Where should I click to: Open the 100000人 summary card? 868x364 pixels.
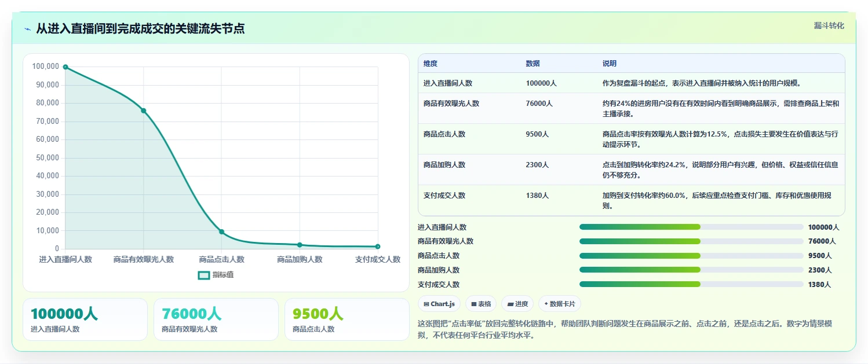pos(85,319)
